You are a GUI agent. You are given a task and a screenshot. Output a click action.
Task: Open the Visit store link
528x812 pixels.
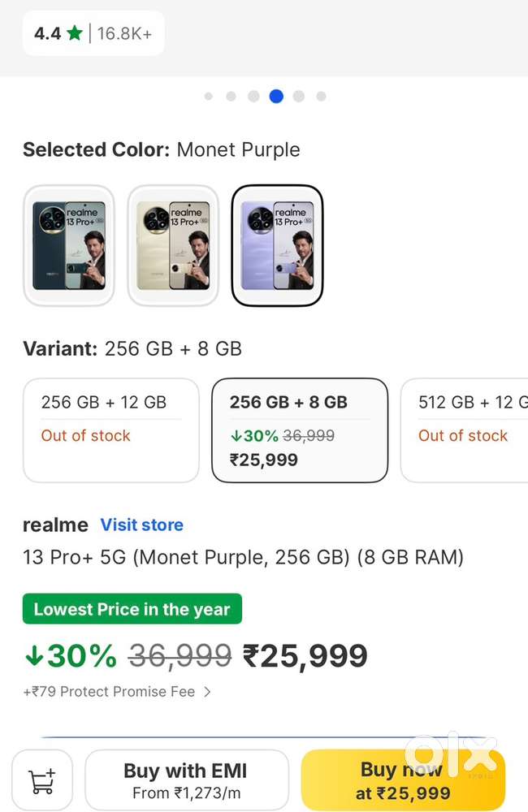click(141, 525)
